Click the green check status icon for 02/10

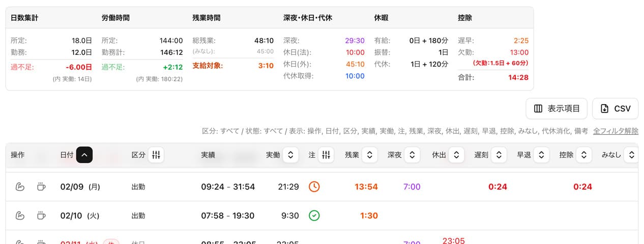[314, 216]
